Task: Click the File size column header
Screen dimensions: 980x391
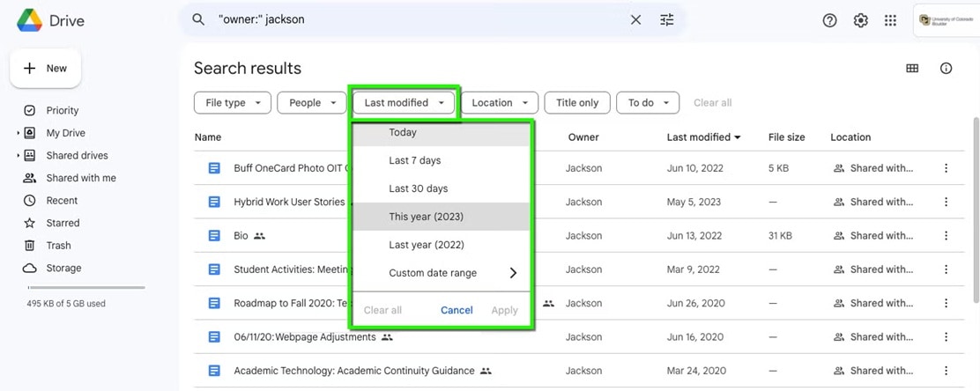Action: click(x=787, y=137)
